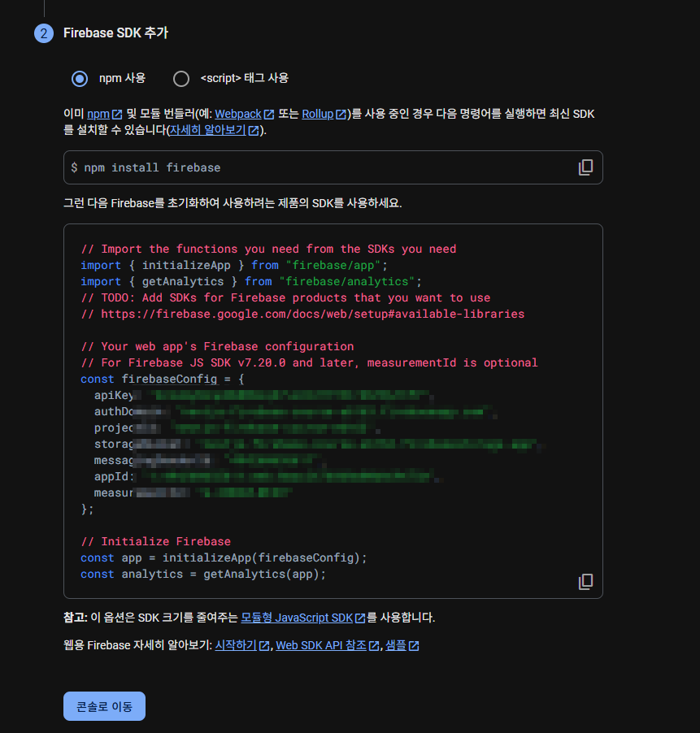Click the external-link icon next to Rollup

341,115
